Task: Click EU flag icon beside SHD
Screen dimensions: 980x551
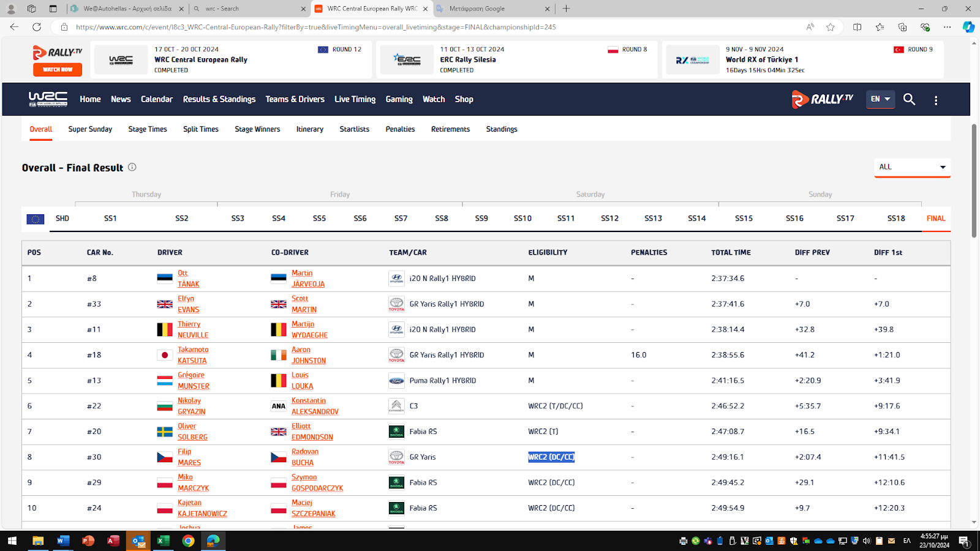Action: (36, 219)
